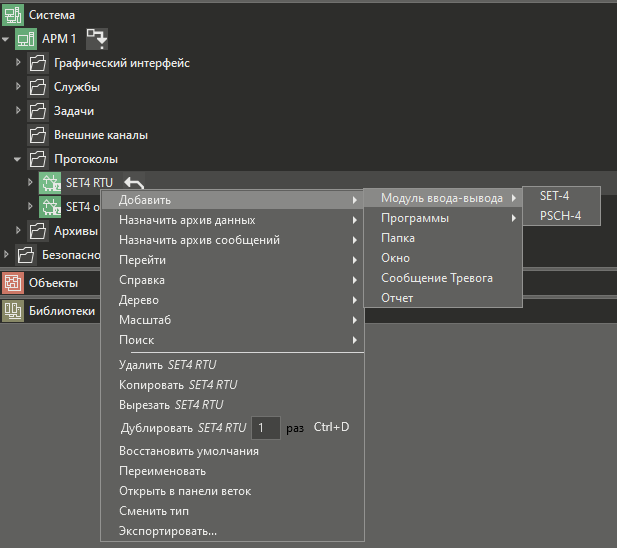Expand the Задачи tree node
This screenshot has height=548, width=617.
point(18,111)
